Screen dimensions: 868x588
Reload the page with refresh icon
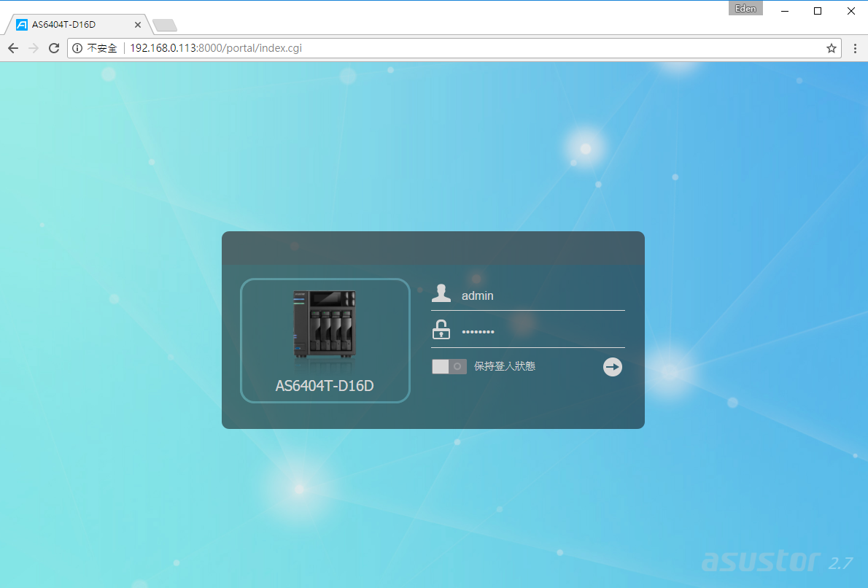click(54, 48)
